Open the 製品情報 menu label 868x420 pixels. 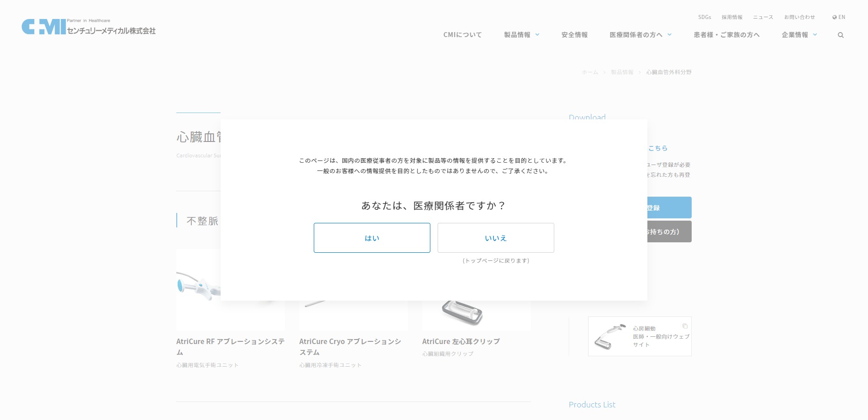[517, 35]
